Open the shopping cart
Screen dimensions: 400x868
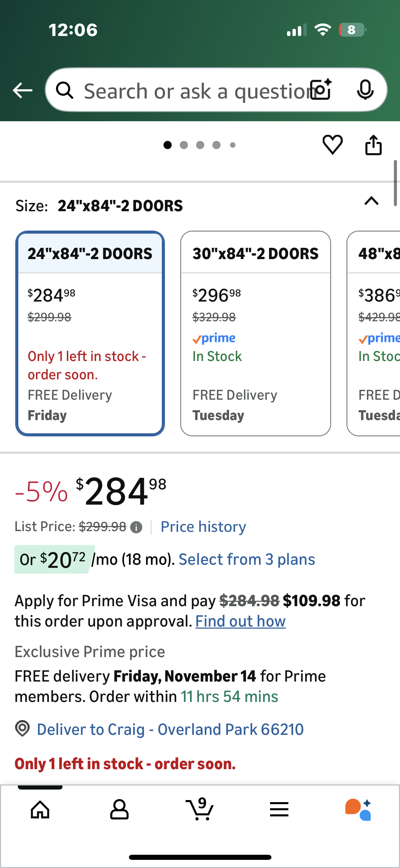click(x=200, y=810)
